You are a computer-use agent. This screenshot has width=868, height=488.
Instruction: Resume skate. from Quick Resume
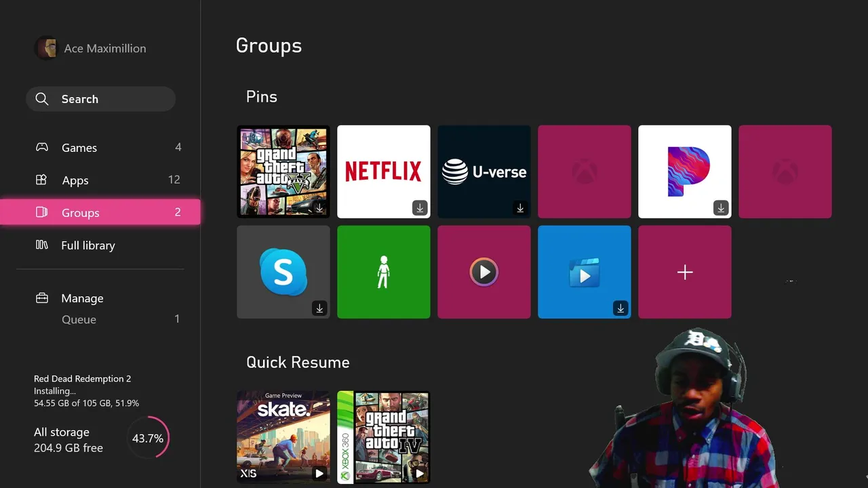pos(283,437)
